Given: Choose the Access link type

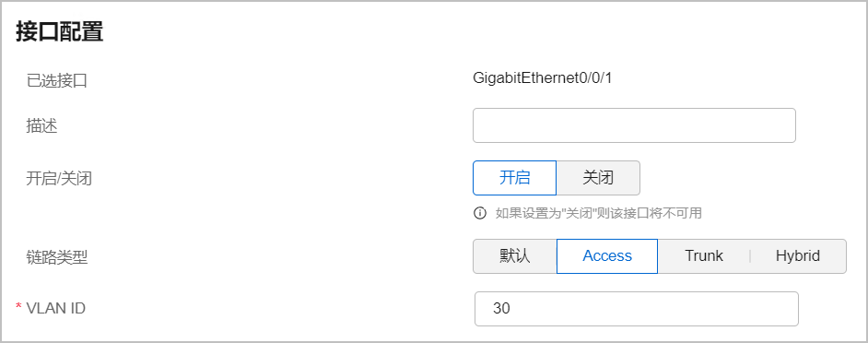Looking at the screenshot, I should (607, 256).
